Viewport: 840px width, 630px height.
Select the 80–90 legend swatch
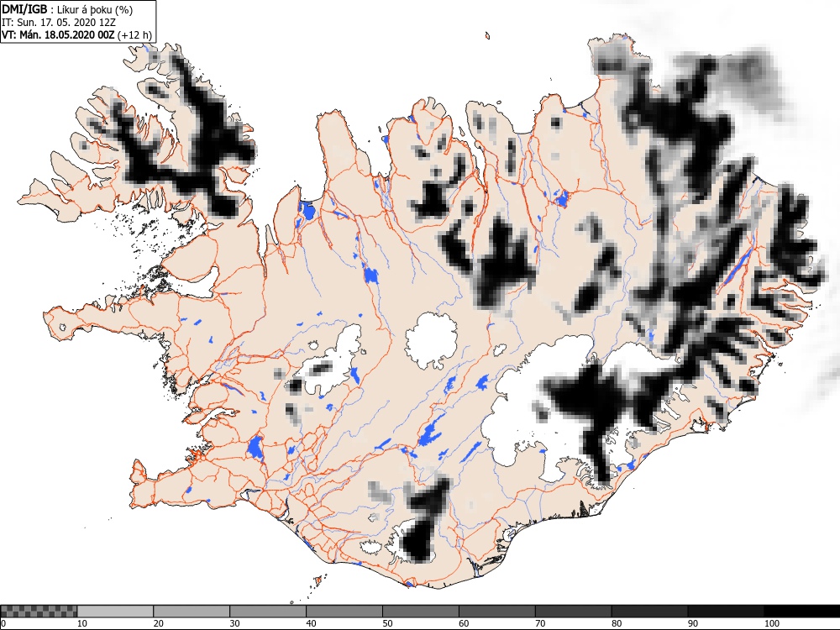point(650,612)
